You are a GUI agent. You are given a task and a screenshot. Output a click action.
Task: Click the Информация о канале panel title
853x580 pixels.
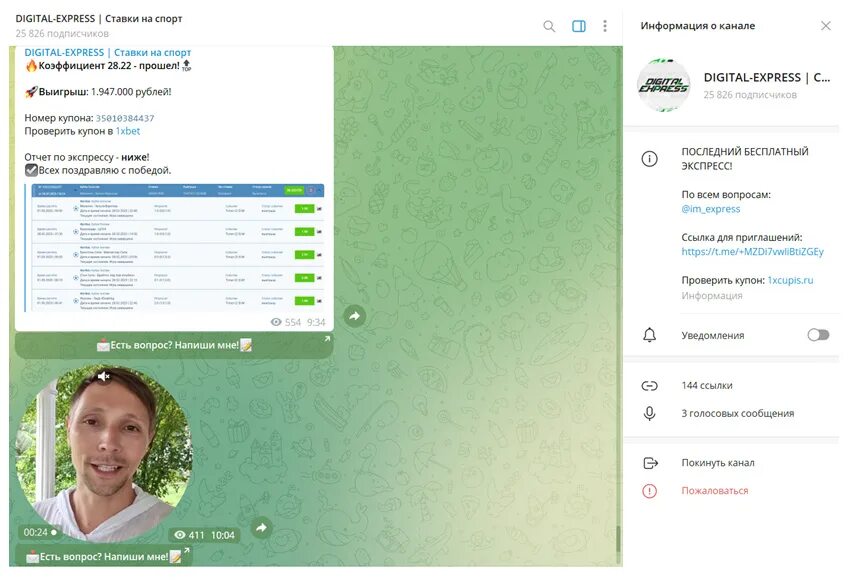point(697,26)
